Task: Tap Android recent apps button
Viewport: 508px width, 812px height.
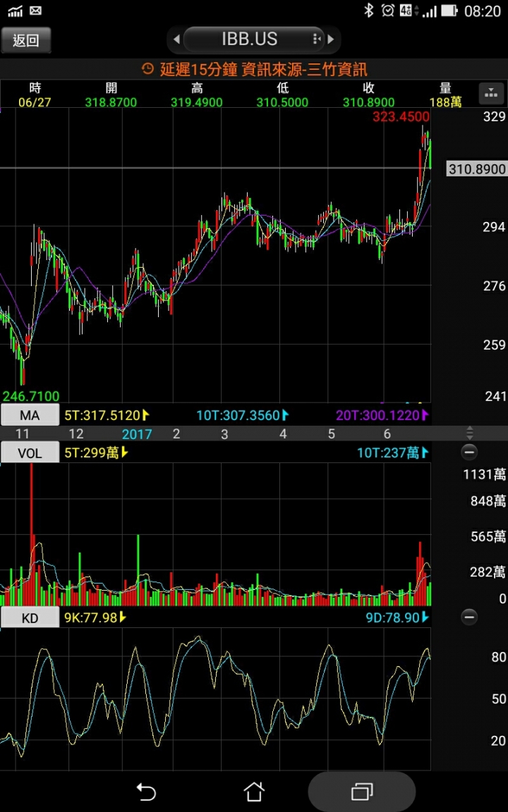Action: (x=362, y=792)
